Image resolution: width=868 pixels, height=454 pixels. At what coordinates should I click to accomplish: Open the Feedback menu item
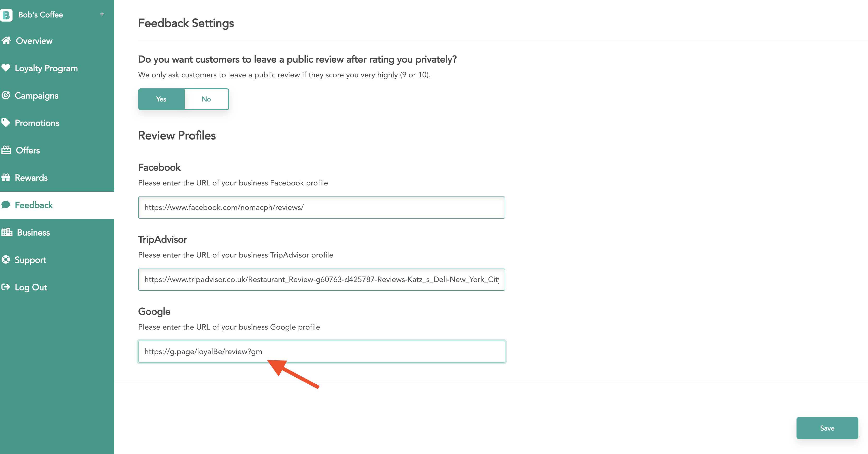pyautogui.click(x=34, y=205)
